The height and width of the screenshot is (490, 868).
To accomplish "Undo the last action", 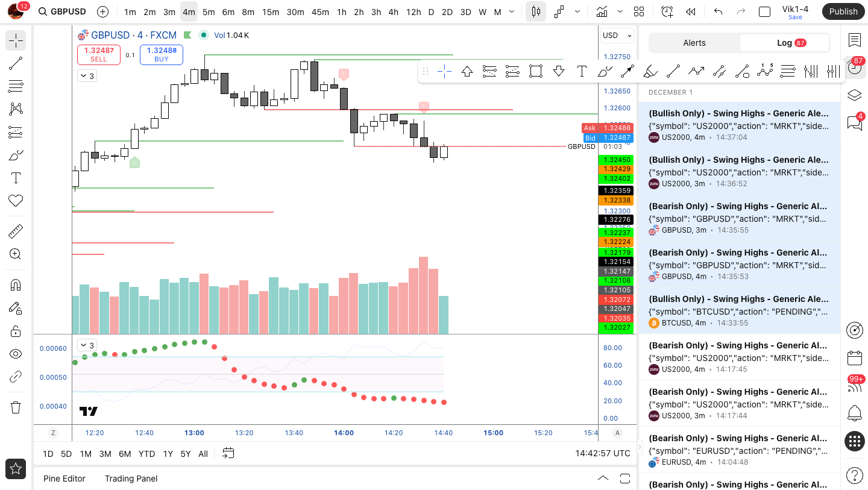I will coord(717,11).
